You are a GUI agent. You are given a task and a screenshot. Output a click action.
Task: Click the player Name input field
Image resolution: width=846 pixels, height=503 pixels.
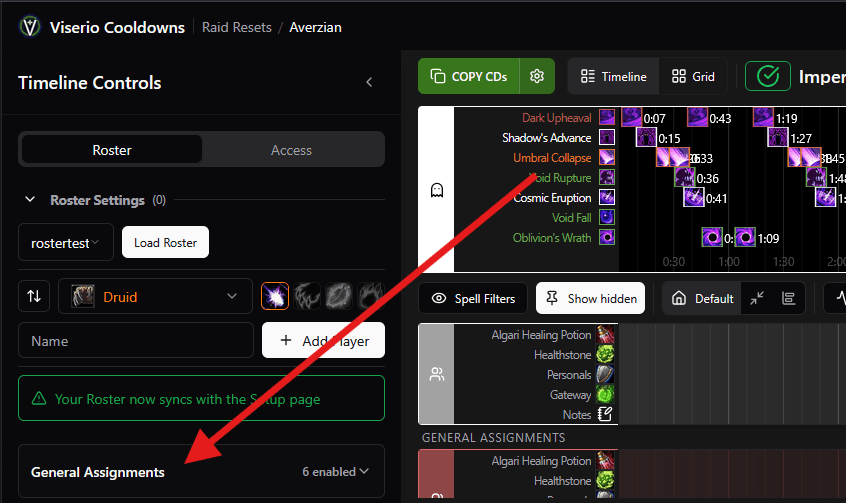tap(136, 340)
